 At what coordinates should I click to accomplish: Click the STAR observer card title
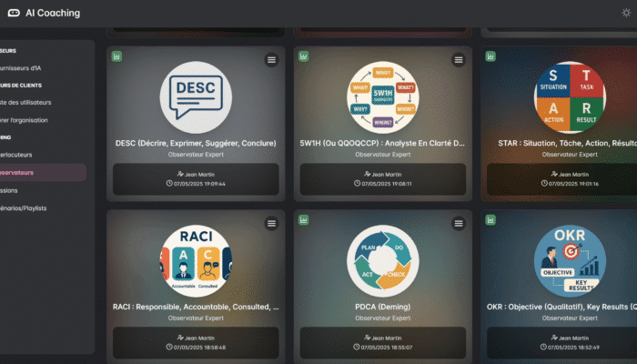coord(564,143)
